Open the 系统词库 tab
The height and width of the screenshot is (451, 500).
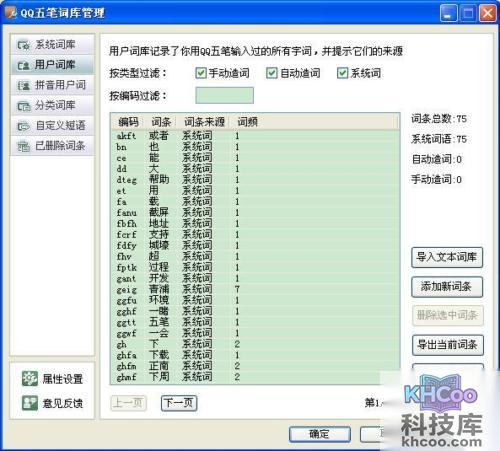[x=52, y=45]
